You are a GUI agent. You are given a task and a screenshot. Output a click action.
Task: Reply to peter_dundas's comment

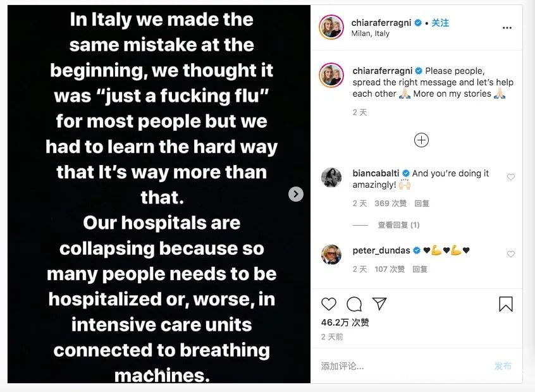pyautogui.click(x=420, y=269)
